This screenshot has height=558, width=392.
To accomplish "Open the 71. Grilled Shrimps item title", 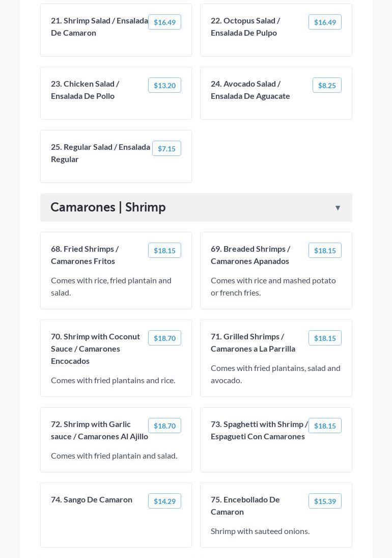I will pyautogui.click(x=253, y=342).
